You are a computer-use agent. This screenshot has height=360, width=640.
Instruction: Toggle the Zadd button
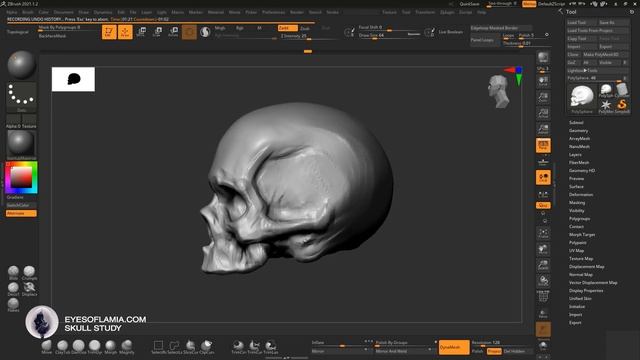click(287, 28)
